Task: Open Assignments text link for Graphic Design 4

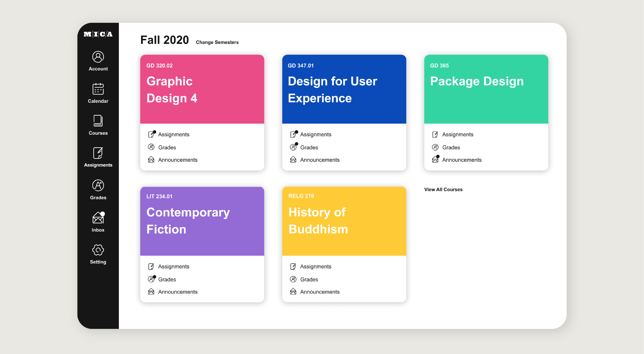Action: pyautogui.click(x=174, y=135)
